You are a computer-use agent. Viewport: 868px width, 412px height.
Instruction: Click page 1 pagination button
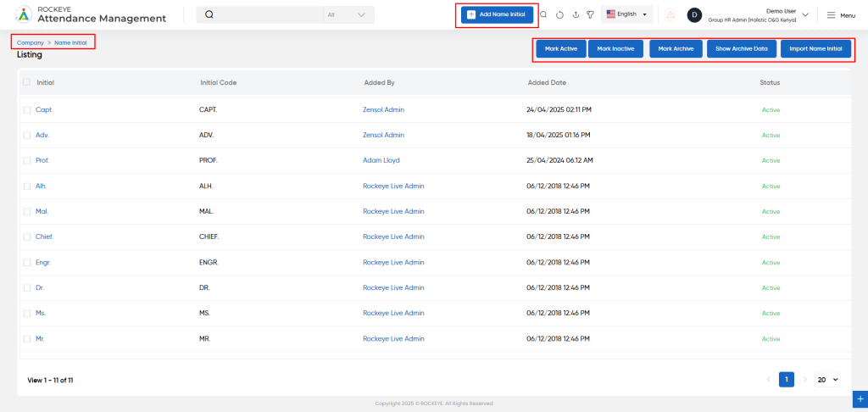point(787,379)
